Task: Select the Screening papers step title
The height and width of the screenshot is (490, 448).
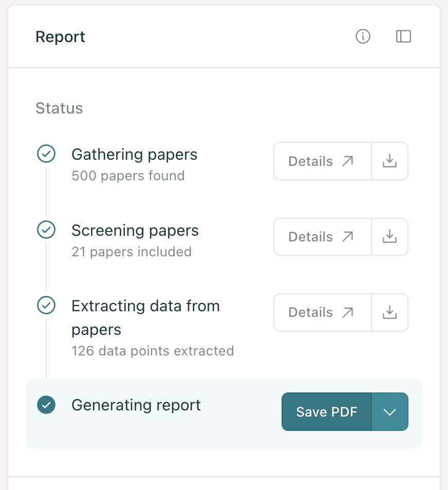Action: point(135,231)
